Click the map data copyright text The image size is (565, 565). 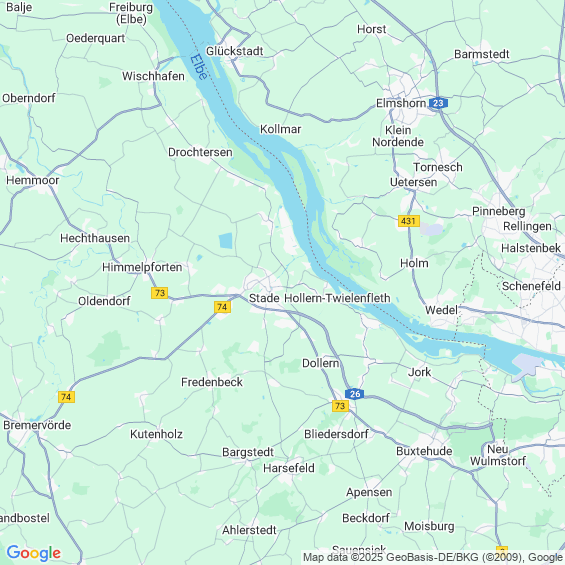pyautogui.click(x=433, y=557)
